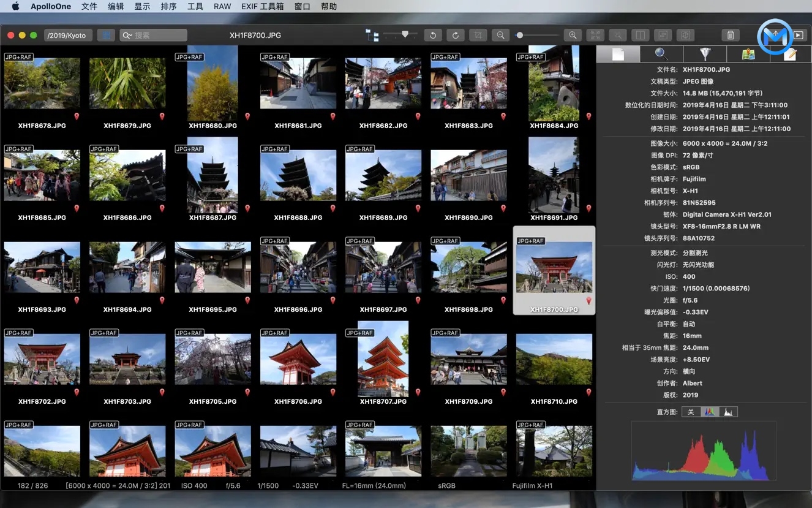Turn off histogram with 关 button

tap(691, 412)
